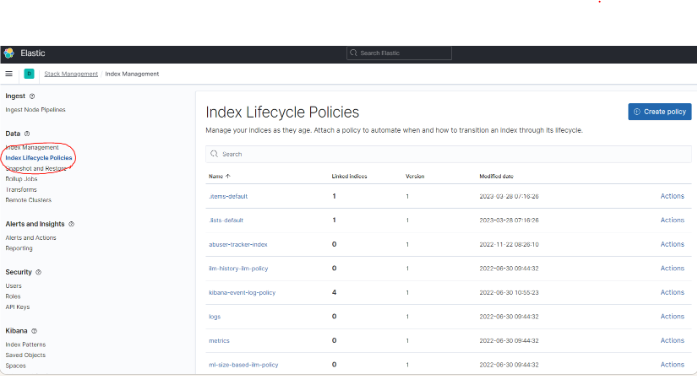Open Actions menu for .lists-default

(672, 220)
